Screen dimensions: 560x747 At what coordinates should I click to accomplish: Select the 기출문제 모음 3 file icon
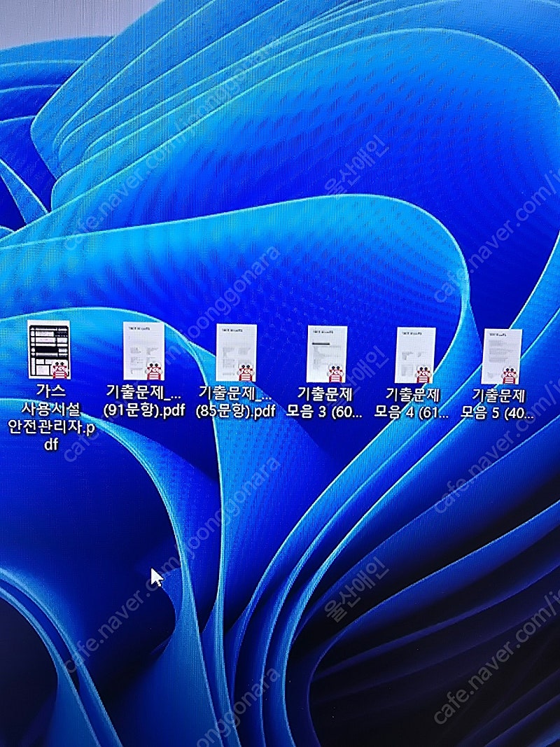coord(327,354)
